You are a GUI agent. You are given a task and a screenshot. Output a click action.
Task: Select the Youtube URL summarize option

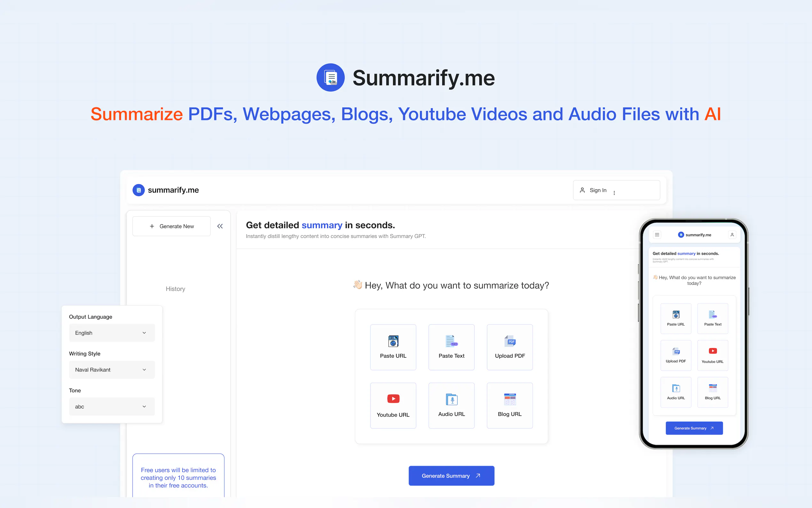393,405
